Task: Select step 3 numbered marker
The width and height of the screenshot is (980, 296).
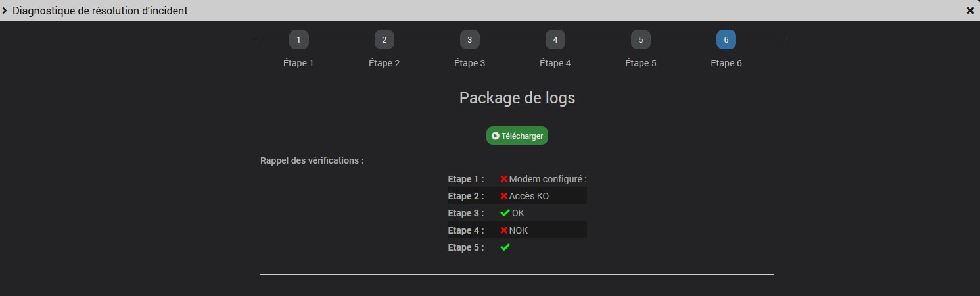Action: [470, 39]
